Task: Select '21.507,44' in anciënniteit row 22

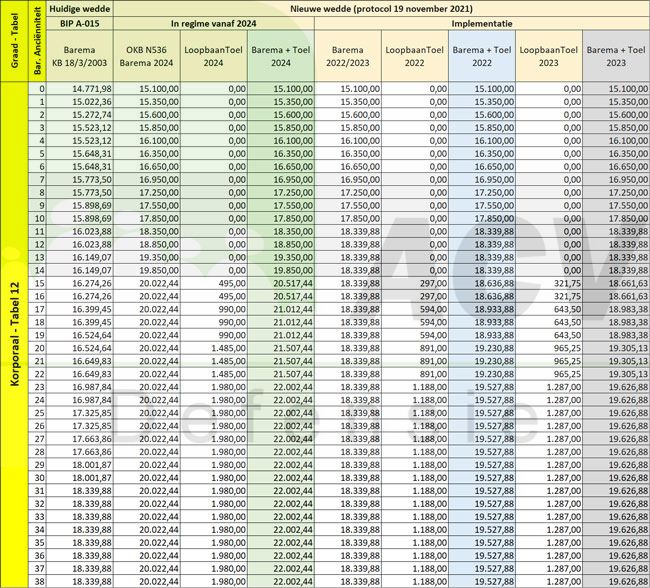Action: (293, 374)
